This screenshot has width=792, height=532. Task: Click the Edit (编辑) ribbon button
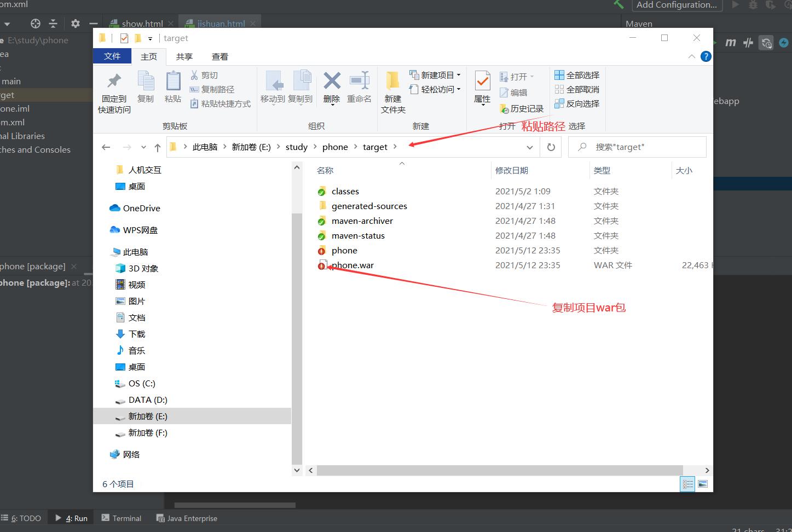[513, 92]
